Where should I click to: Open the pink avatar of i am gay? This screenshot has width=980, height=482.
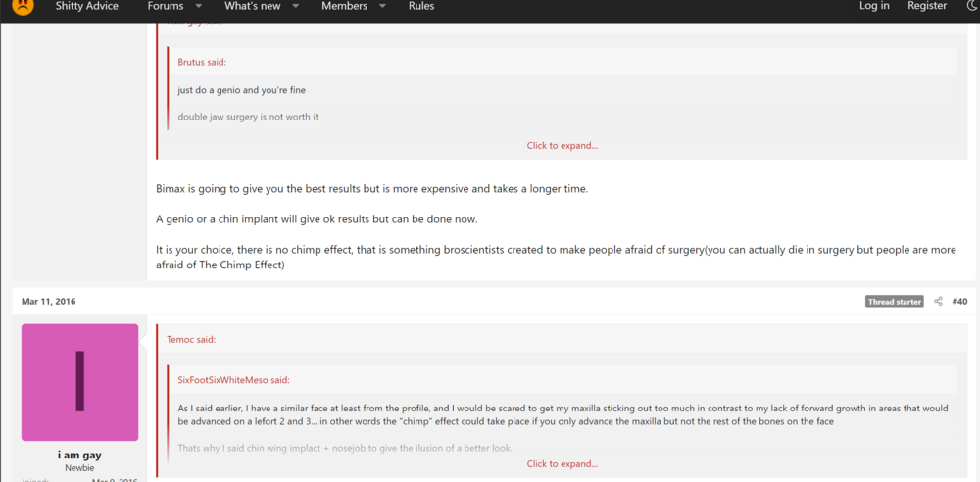(80, 382)
